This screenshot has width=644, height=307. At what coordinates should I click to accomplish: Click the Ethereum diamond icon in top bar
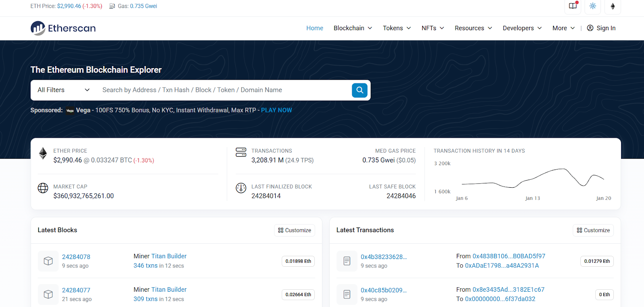tap(613, 6)
